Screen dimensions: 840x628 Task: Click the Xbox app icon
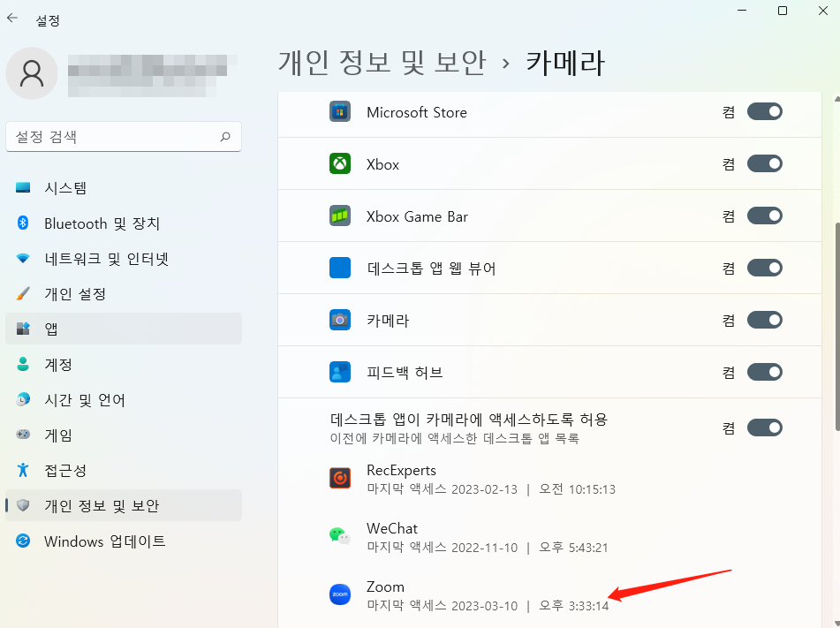[341, 163]
